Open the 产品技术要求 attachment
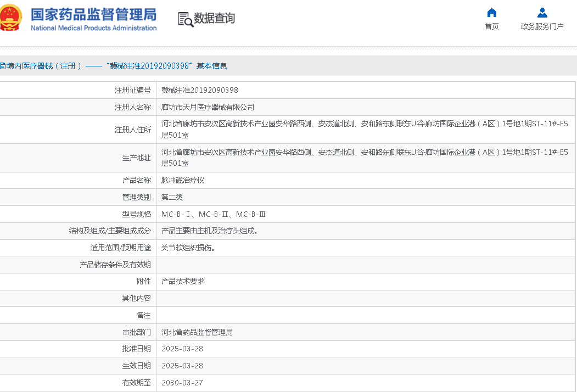 183,281
